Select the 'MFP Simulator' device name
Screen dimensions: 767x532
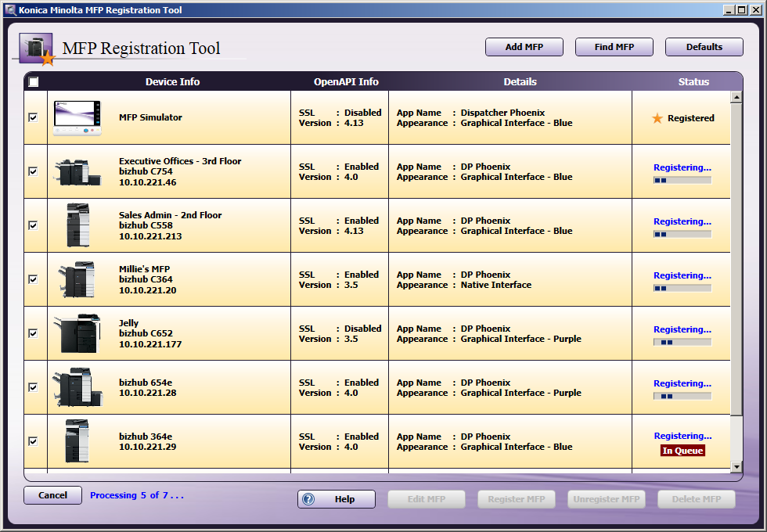[150, 117]
